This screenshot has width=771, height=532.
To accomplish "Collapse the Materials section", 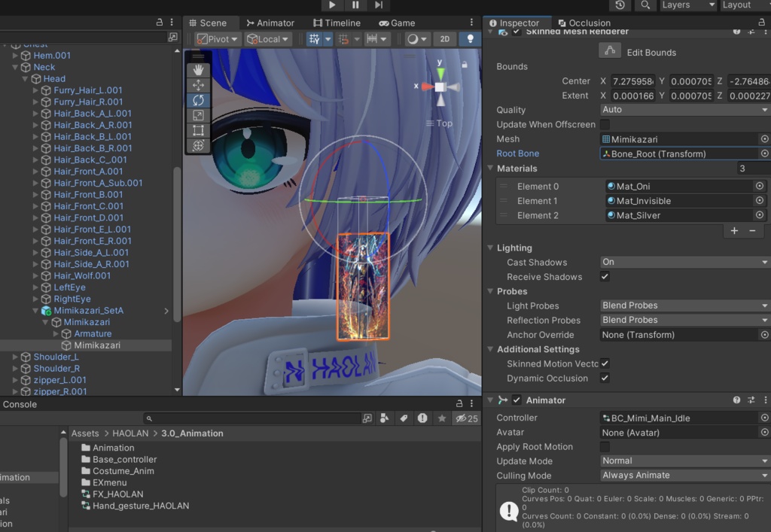I will [x=490, y=168].
